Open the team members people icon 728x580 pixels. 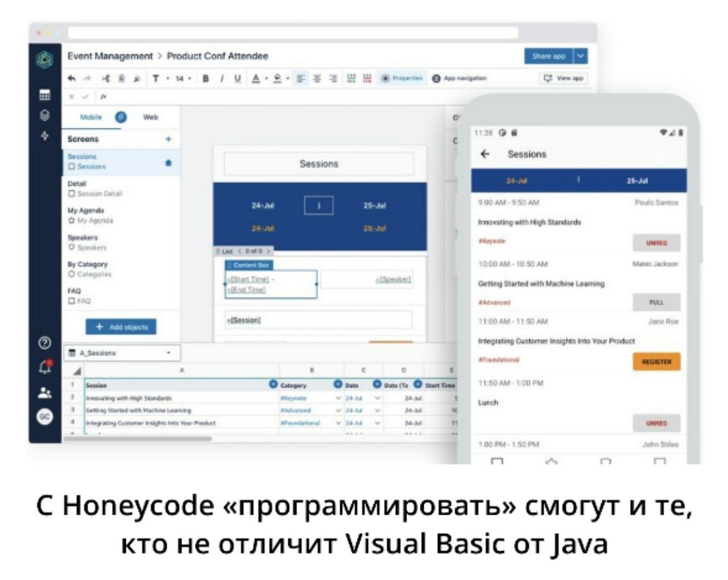click(x=44, y=393)
